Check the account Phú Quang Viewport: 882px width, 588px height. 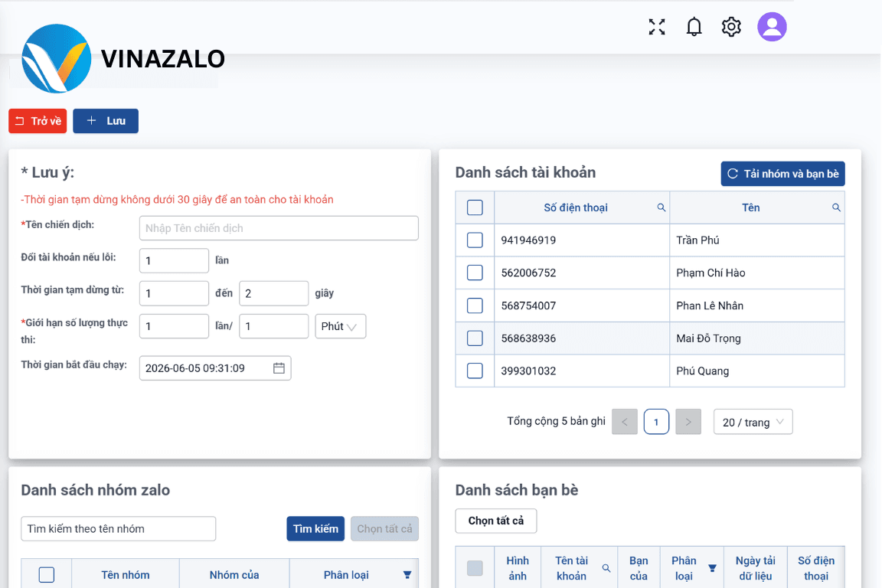(x=475, y=371)
